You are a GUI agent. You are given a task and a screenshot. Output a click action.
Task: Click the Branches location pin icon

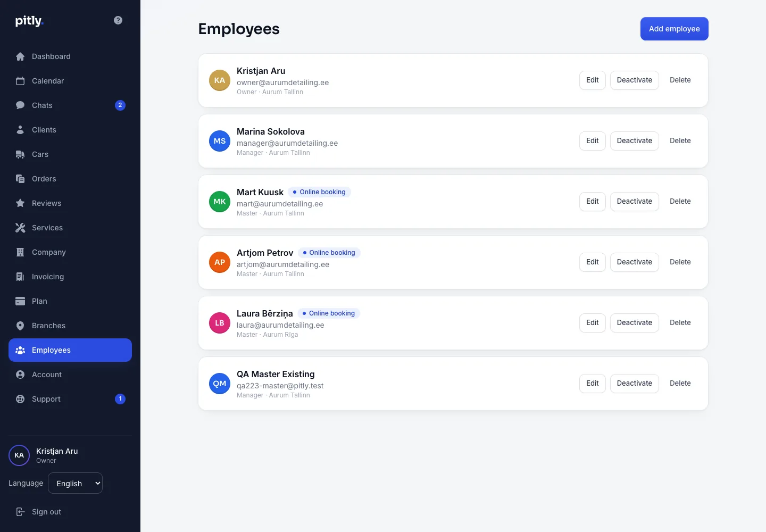click(20, 326)
